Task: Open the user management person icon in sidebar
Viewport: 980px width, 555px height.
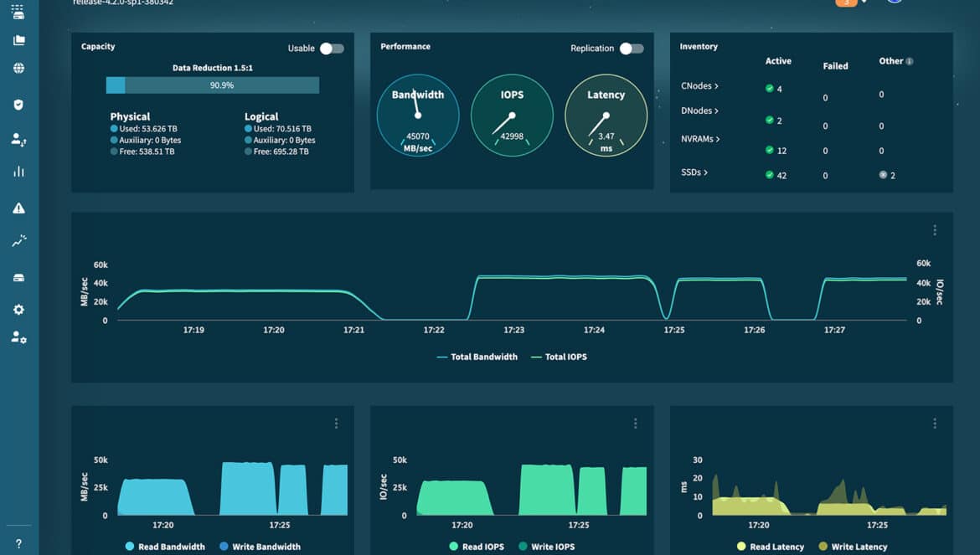Action: point(18,139)
